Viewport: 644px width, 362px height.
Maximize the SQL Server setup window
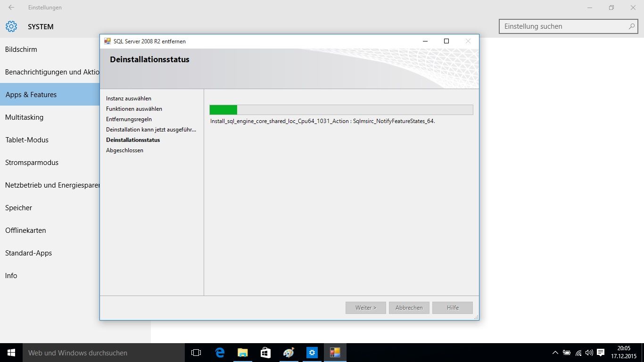pyautogui.click(x=446, y=41)
